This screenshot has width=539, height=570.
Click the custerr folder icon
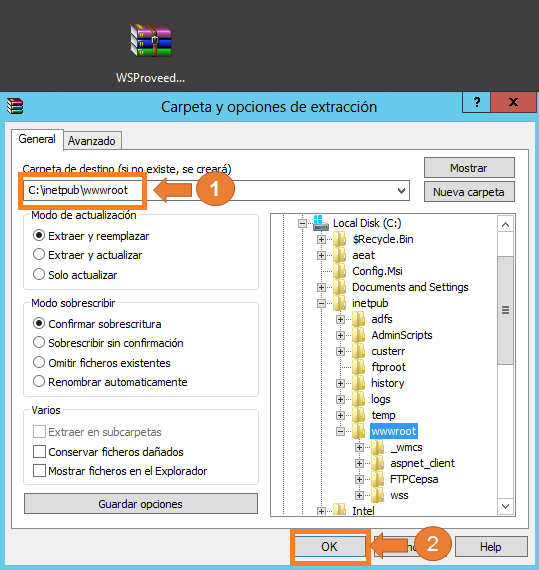(358, 351)
